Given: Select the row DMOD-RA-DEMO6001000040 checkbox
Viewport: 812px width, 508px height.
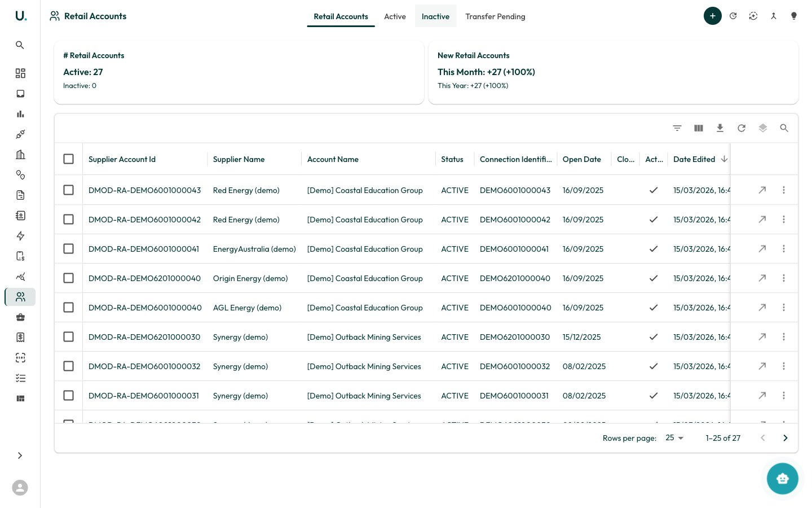Looking at the screenshot, I should pos(69,308).
